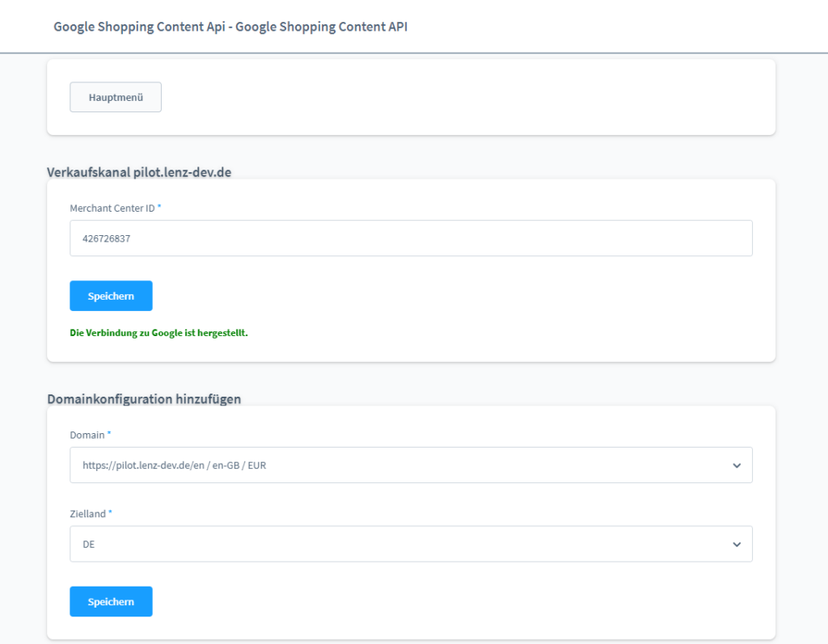
Task: Click the chevron arrow in the Domain field
Action: (x=736, y=465)
